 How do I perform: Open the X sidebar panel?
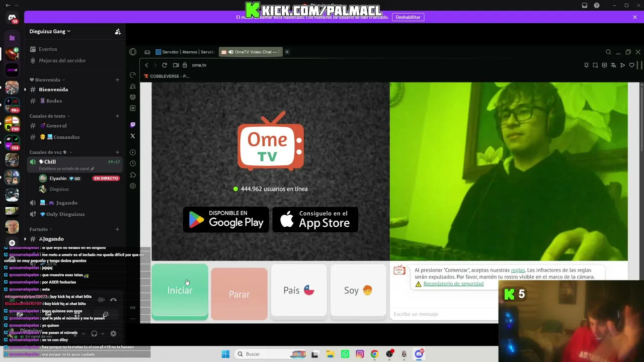133,136
